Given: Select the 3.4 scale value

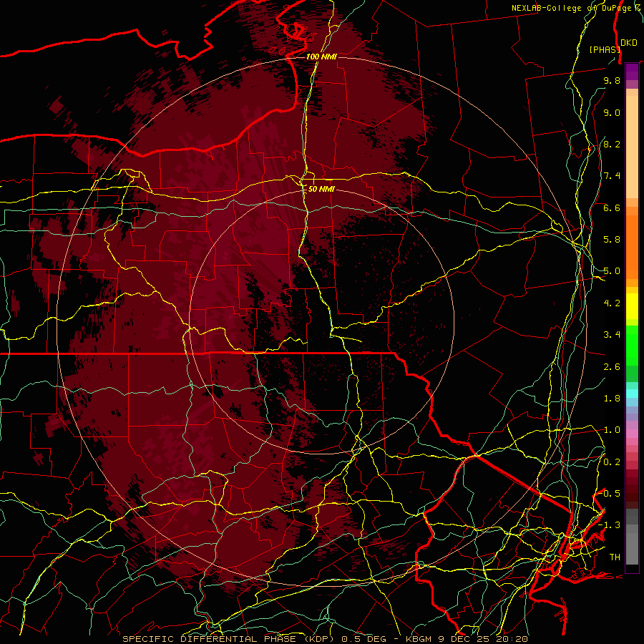Looking at the screenshot, I should 612,335.
